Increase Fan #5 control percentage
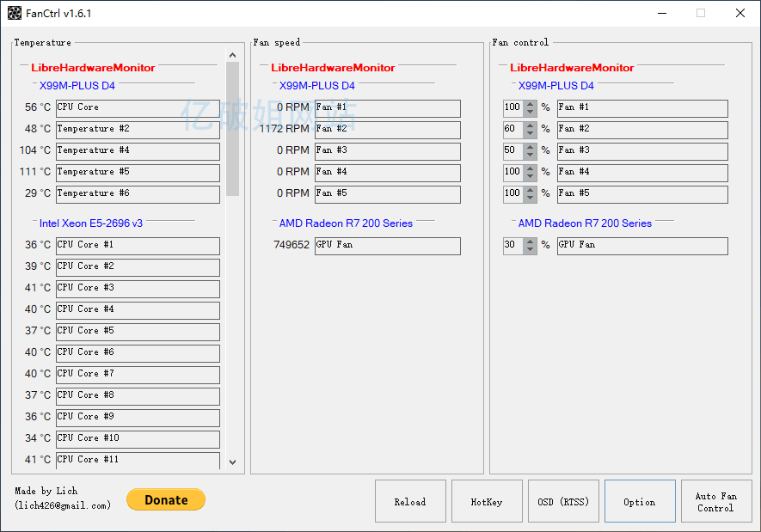 tap(531, 190)
